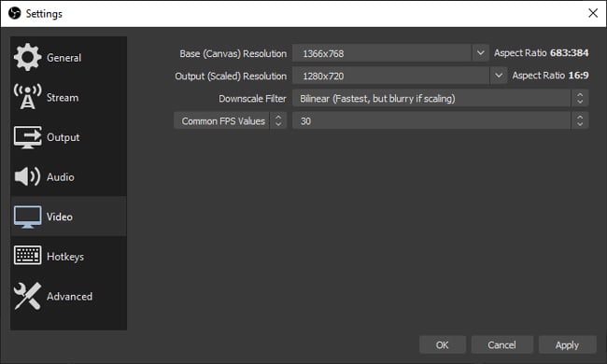
Task: Expand Base (Canvas) Resolution dropdown arrow
Action: pyautogui.click(x=480, y=53)
